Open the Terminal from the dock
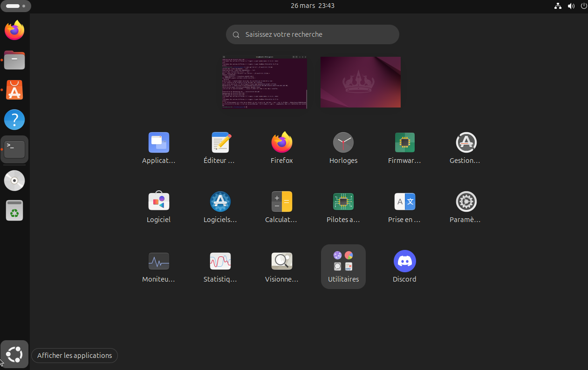Viewport: 588px width, 370px height. tap(14, 149)
